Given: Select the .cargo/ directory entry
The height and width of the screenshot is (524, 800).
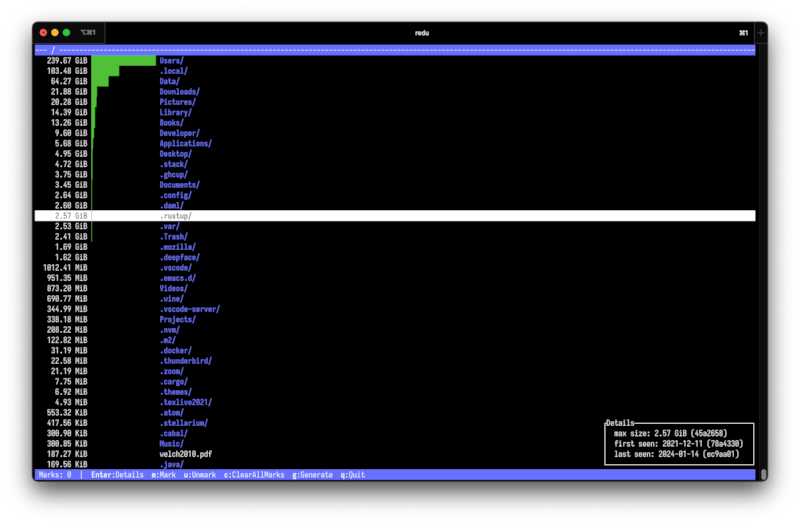Looking at the screenshot, I should pyautogui.click(x=173, y=382).
